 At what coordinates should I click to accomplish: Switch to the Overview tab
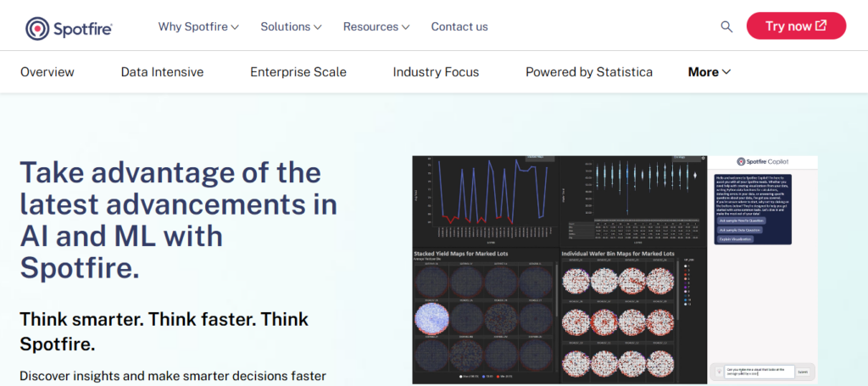click(47, 72)
